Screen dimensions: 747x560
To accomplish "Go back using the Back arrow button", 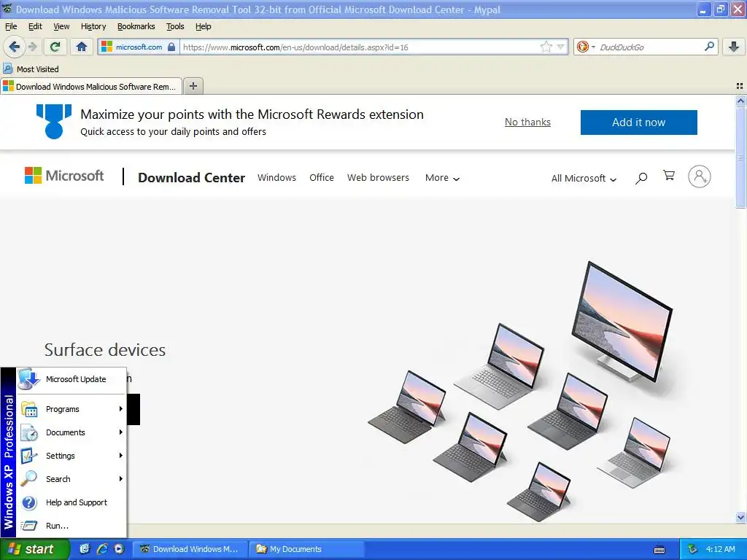I will coord(14,47).
